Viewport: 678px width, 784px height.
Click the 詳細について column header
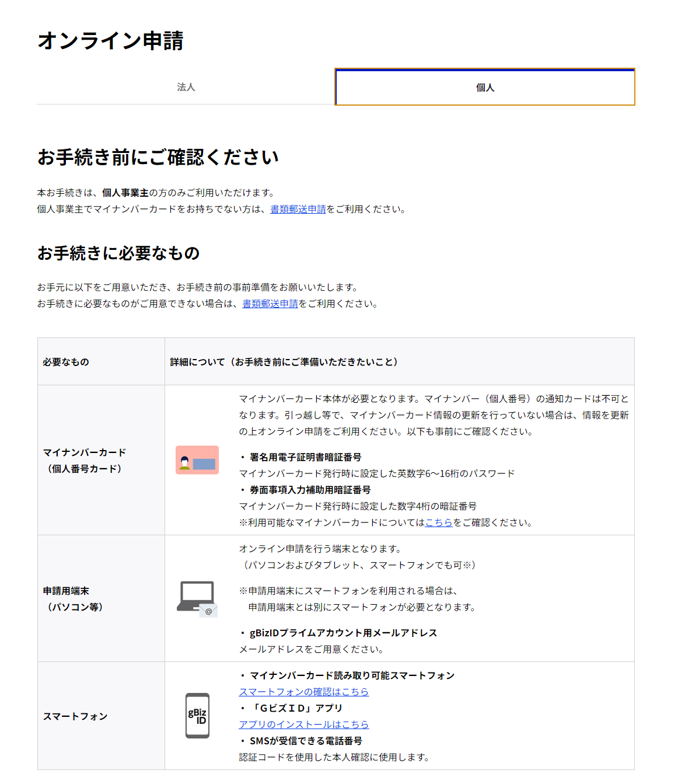(284, 362)
